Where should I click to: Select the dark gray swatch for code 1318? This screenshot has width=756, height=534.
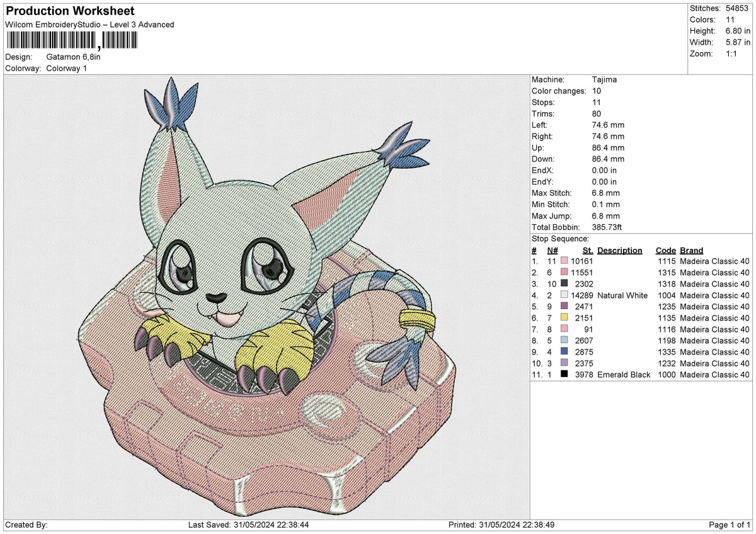pyautogui.click(x=564, y=284)
